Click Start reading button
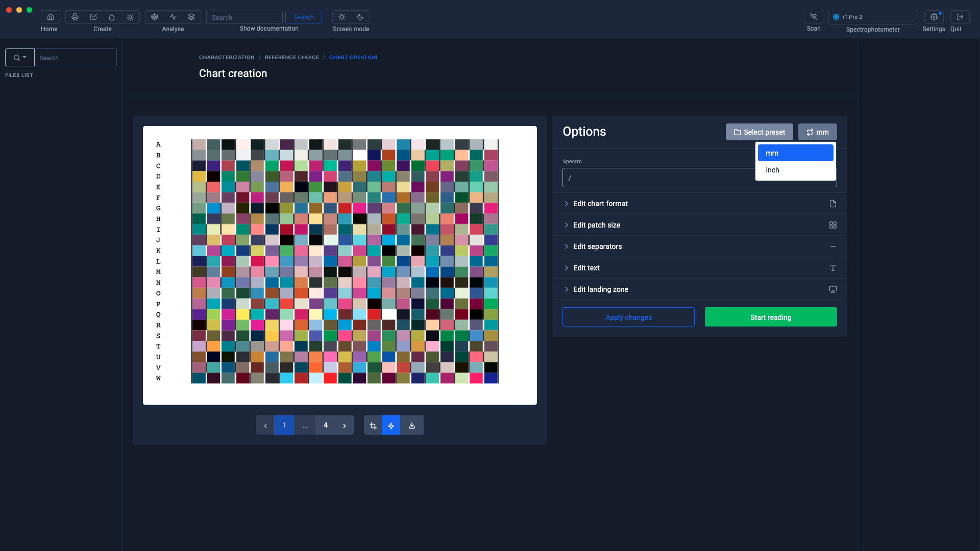980x551 pixels. (x=771, y=317)
